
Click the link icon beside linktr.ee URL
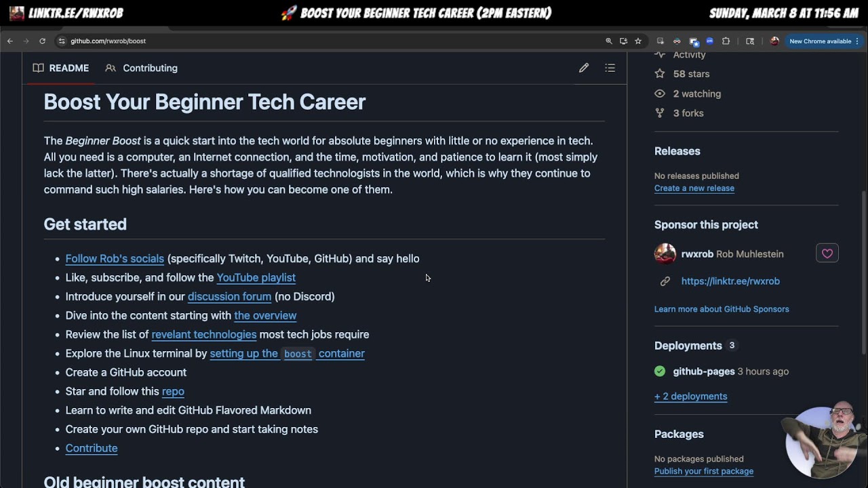(665, 281)
